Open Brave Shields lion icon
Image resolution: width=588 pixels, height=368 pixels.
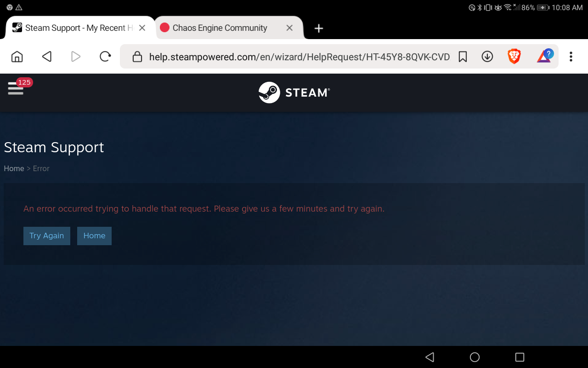[x=514, y=57]
